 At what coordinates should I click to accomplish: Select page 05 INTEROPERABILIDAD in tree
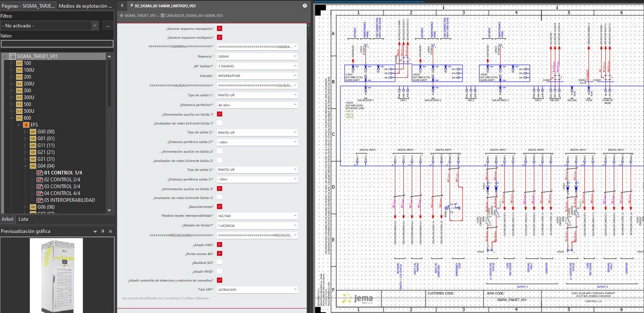(69, 200)
